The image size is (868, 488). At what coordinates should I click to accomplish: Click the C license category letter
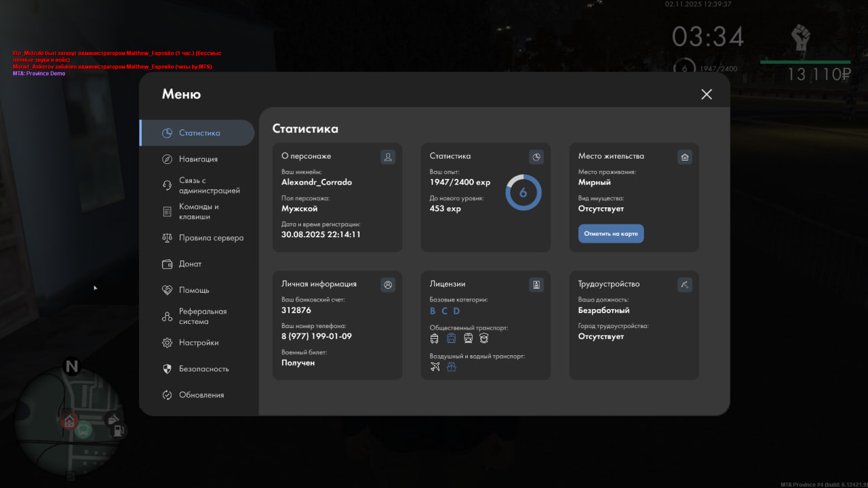445,311
